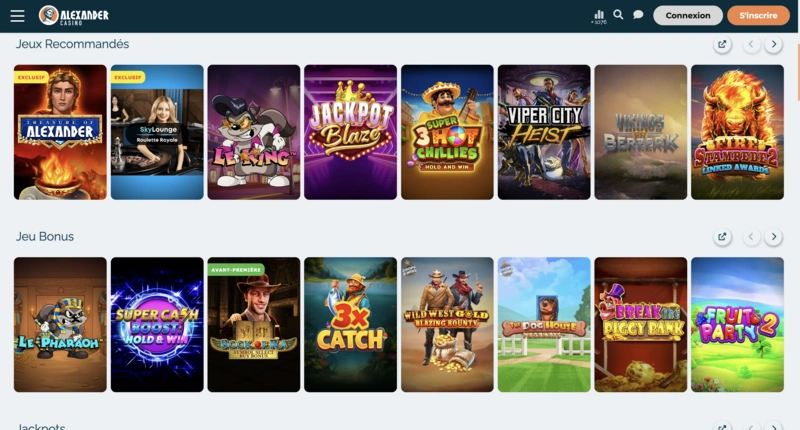Click the Alexander Casino logo
Image resolution: width=800 pixels, height=430 pixels.
(x=74, y=16)
